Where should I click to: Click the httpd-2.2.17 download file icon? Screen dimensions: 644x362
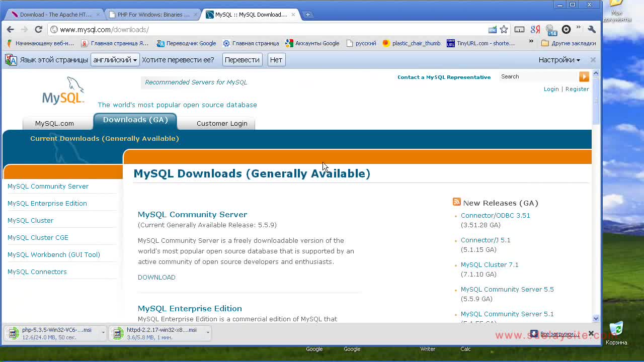coord(118,333)
